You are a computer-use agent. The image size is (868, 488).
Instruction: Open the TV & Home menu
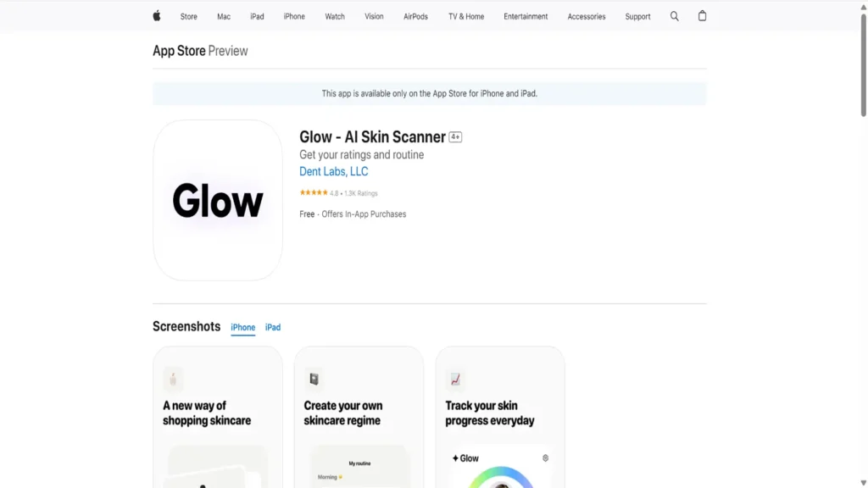click(466, 17)
